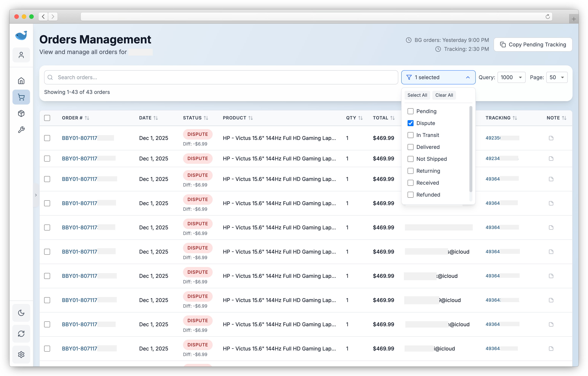Enable the Pending status filter
The height and width of the screenshot is (376, 588).
click(x=410, y=111)
